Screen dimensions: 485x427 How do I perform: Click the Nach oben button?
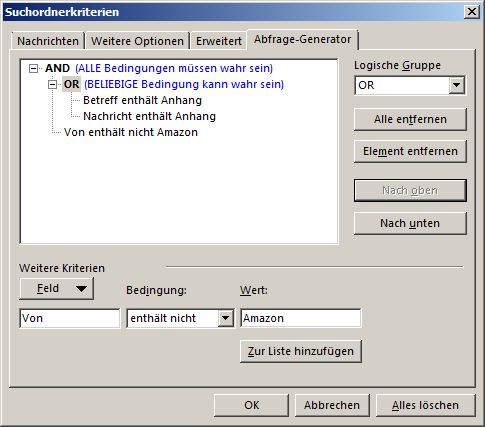410,191
